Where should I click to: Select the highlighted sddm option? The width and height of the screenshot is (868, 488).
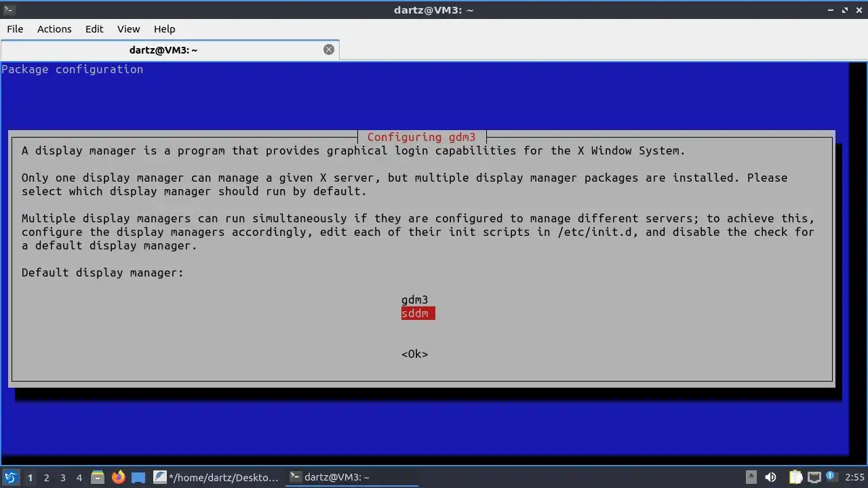click(x=418, y=313)
